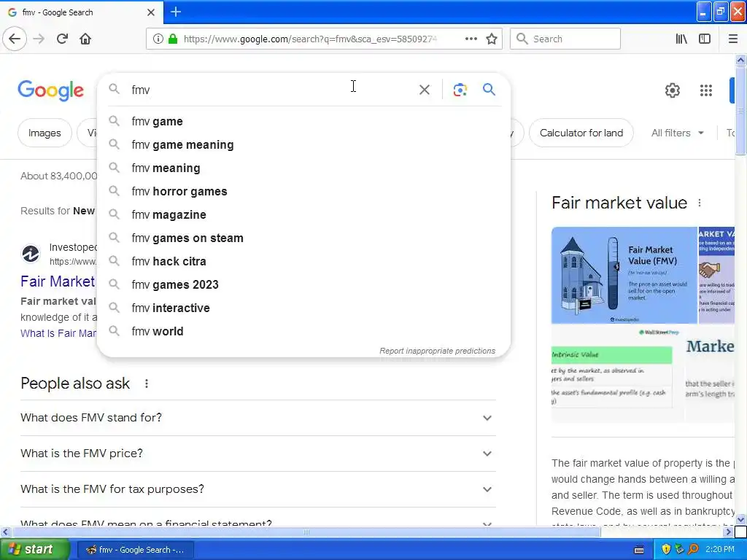Image resolution: width=747 pixels, height=560 pixels.
Task: Choose the "fmv interactive" suggestion
Action: [x=304, y=308]
